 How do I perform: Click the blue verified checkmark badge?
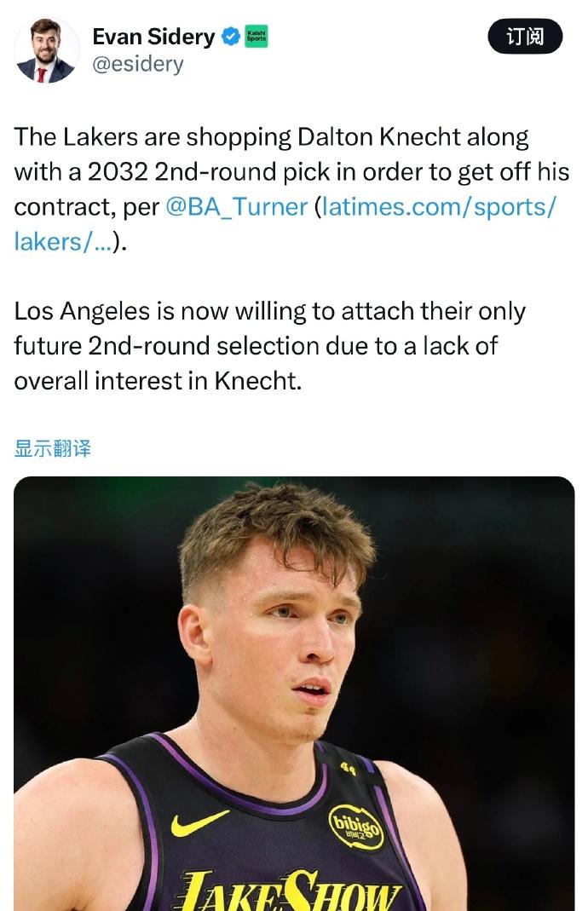coord(230,37)
